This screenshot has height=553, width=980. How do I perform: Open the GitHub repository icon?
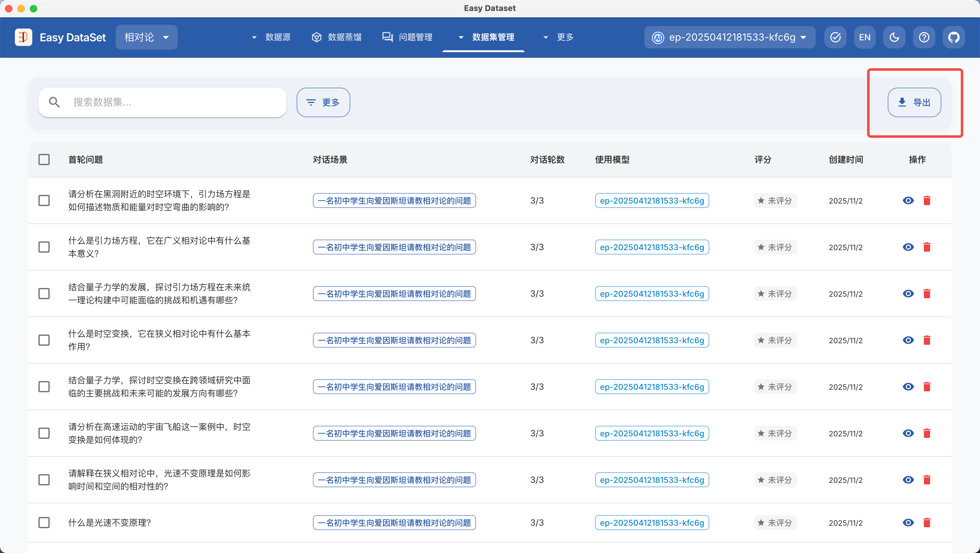point(953,37)
